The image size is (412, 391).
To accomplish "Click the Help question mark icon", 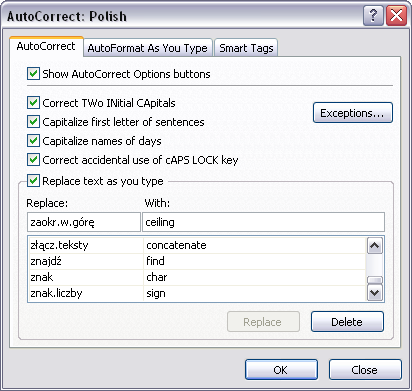I will [x=373, y=15].
